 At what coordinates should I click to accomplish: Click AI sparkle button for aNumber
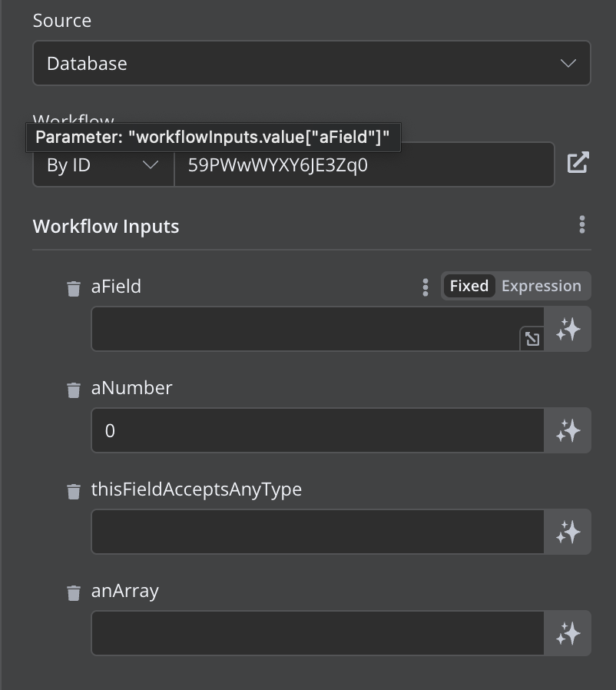pos(568,430)
